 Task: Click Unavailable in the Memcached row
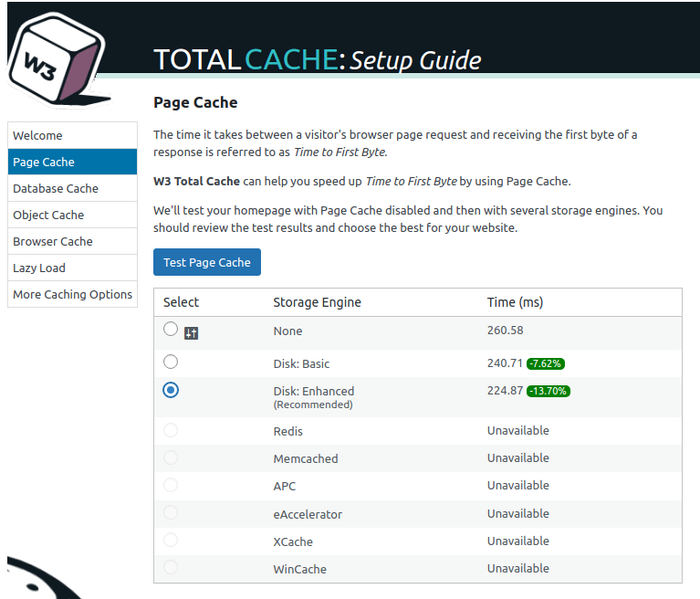[x=517, y=457]
